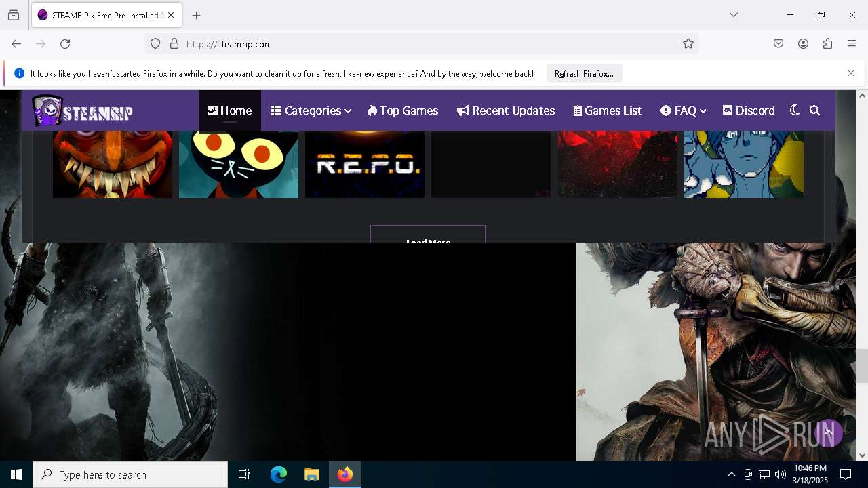Click the browser Forward arrow

pyautogui.click(x=41, y=44)
